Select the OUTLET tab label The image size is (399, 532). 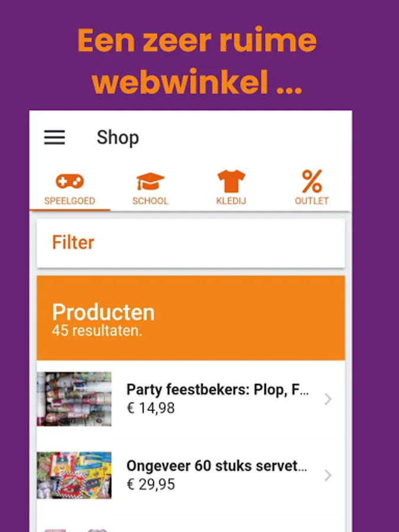point(312,201)
